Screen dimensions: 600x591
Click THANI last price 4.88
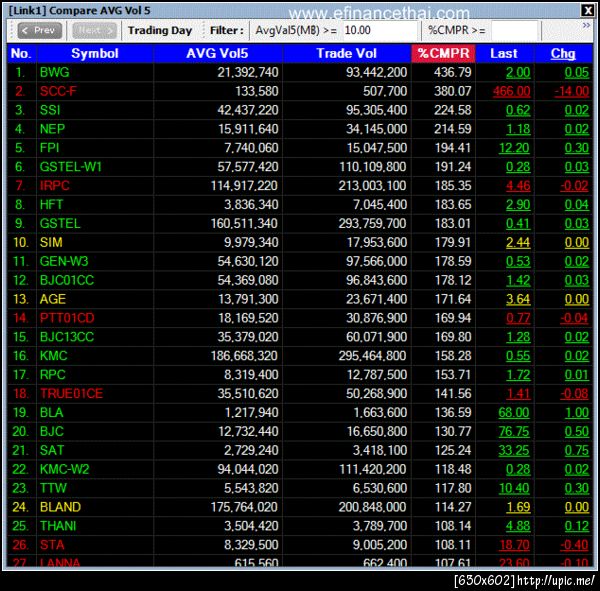point(518,526)
